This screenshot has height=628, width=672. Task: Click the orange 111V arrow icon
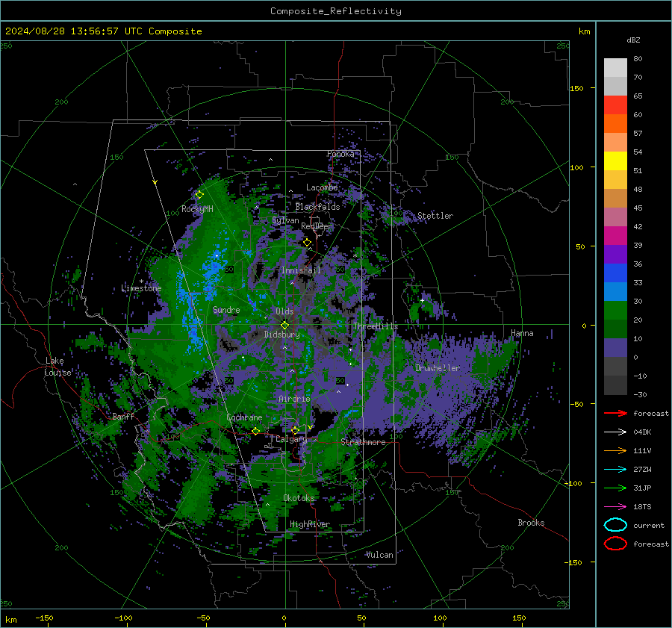coord(615,450)
